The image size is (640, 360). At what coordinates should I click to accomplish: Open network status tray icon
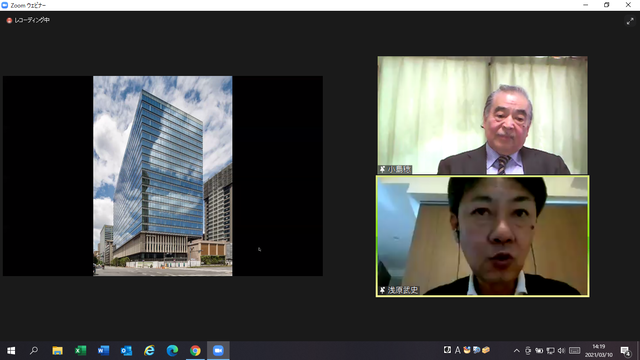pyautogui.click(x=550, y=351)
